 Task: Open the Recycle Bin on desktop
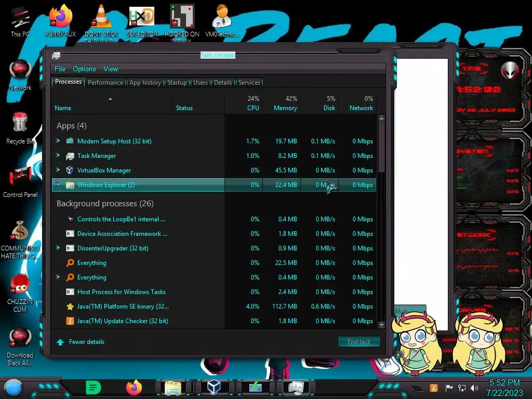20,128
